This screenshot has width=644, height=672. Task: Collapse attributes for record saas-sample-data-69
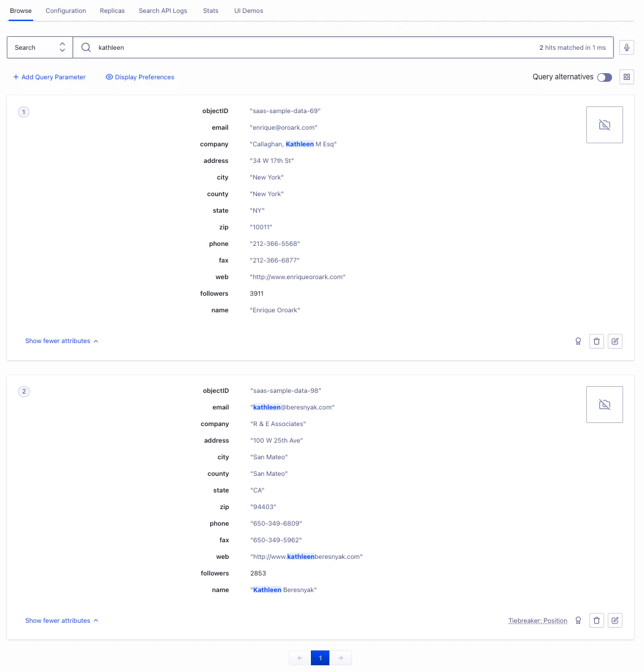pyautogui.click(x=61, y=341)
